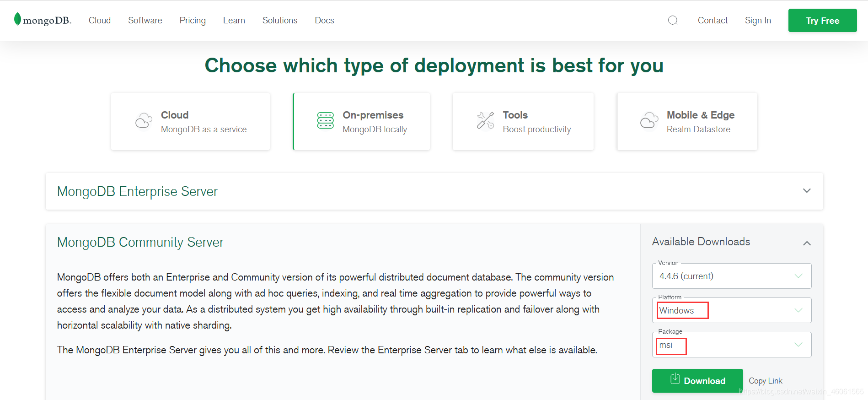Click the Tools wrench and screwdriver icon

(x=486, y=121)
